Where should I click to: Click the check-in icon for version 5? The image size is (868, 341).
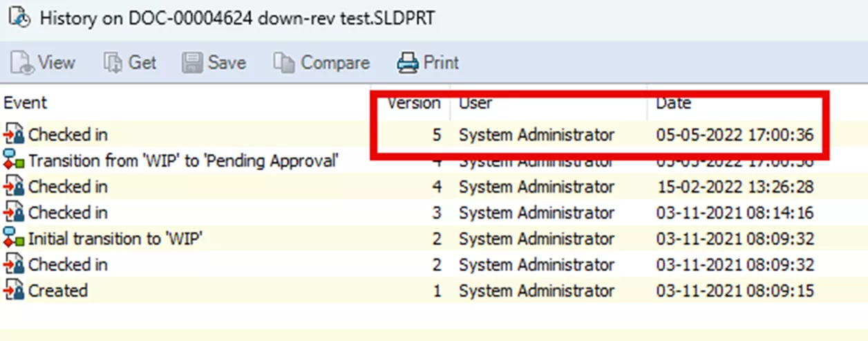point(14,134)
